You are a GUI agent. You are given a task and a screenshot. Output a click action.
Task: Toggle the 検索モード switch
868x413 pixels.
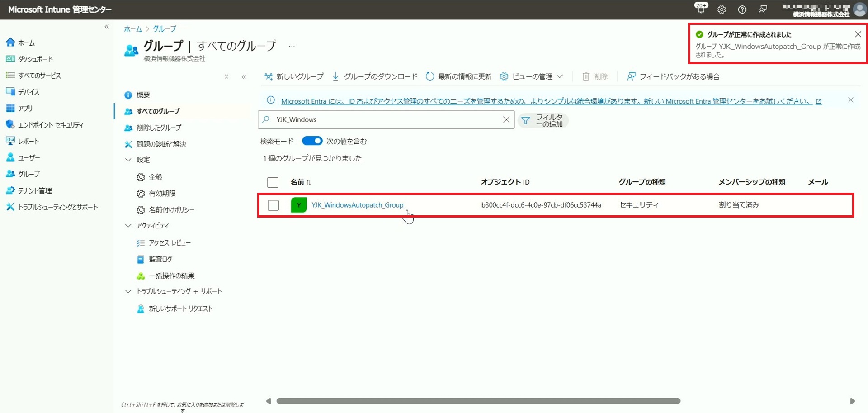(x=312, y=141)
